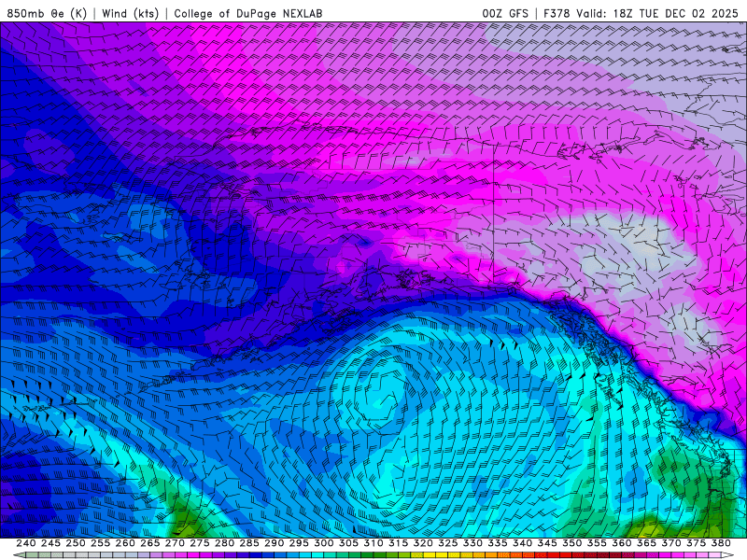Click the 300 value on the color scale
Screen dimensions: 747x560
coord(323,543)
